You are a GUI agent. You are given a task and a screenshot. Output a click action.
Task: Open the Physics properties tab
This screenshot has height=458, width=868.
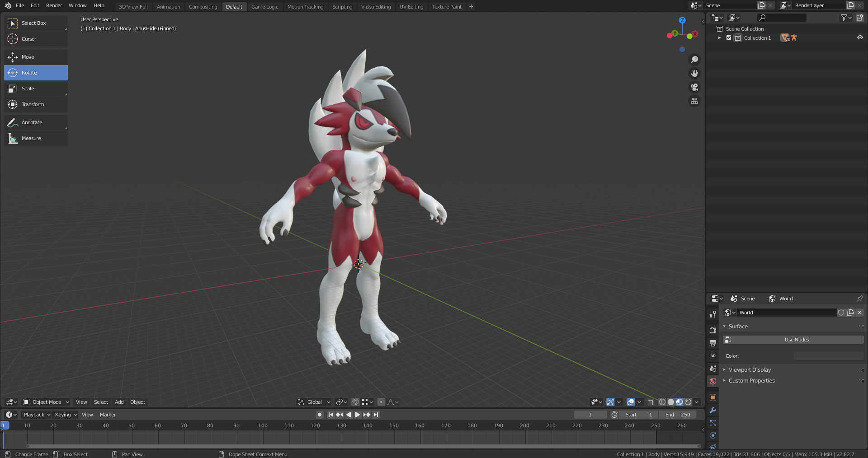pyautogui.click(x=713, y=435)
